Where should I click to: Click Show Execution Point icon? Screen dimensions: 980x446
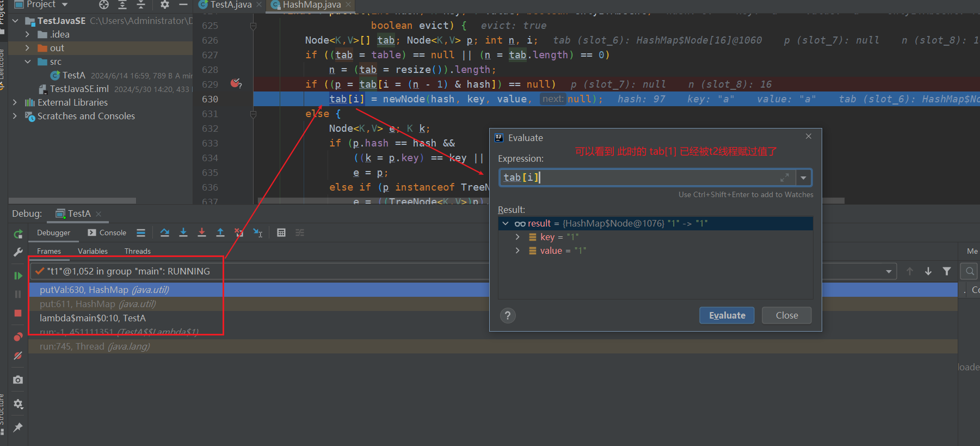(141, 233)
